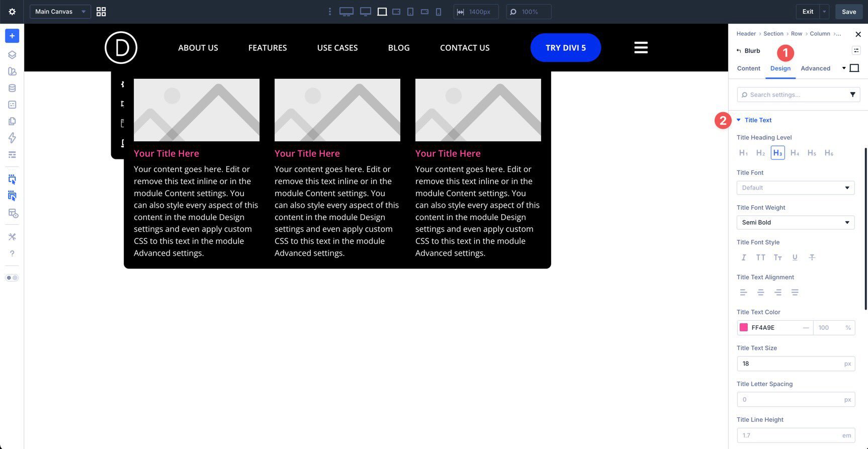Go to Row in breadcrumb
Image resolution: width=868 pixels, height=449 pixels.
797,34
